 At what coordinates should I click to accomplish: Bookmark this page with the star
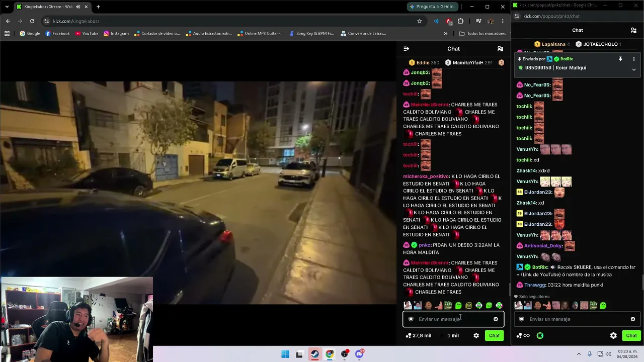[420, 21]
